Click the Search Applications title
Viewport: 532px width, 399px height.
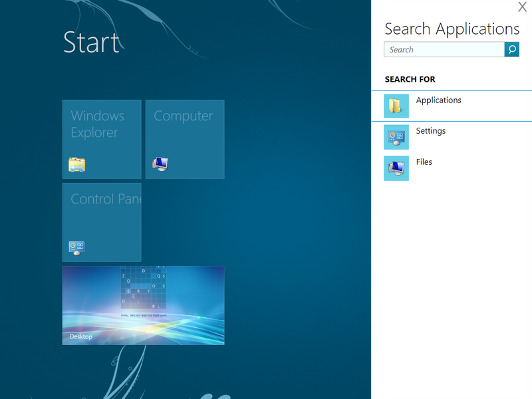coord(452,29)
